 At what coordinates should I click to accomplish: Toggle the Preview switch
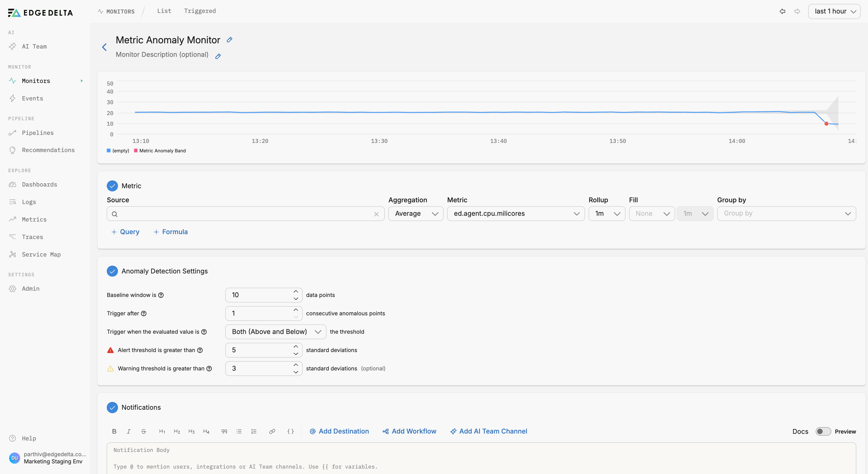coord(823,432)
